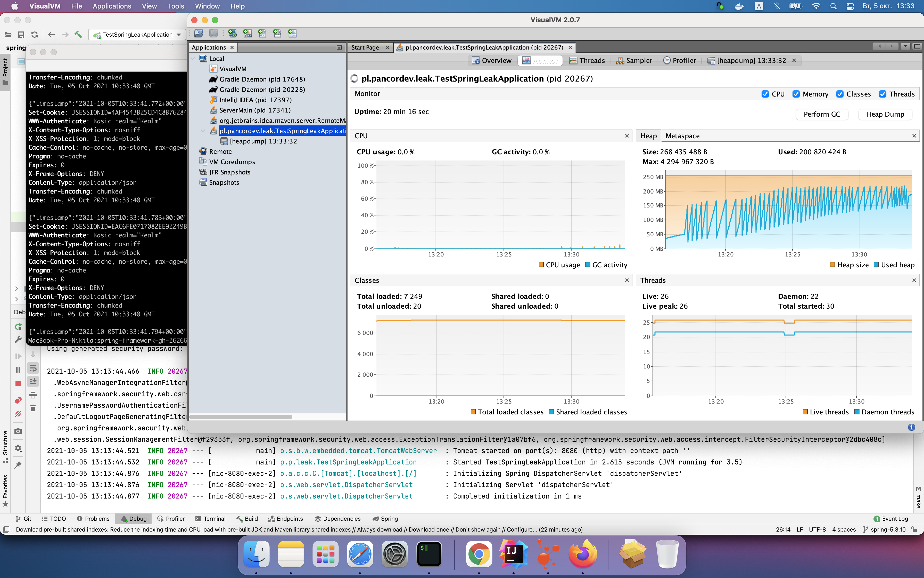The width and height of the screenshot is (924, 578).
Task: Toggle scroll-to-end icon in debug console
Action: [x=33, y=381]
